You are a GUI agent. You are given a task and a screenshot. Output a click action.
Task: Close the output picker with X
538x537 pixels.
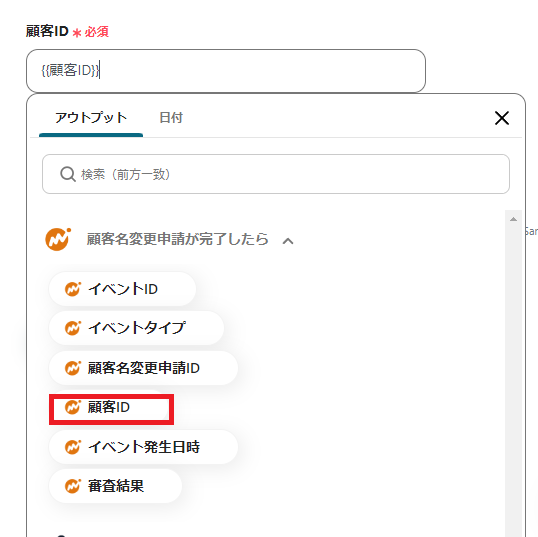[502, 118]
